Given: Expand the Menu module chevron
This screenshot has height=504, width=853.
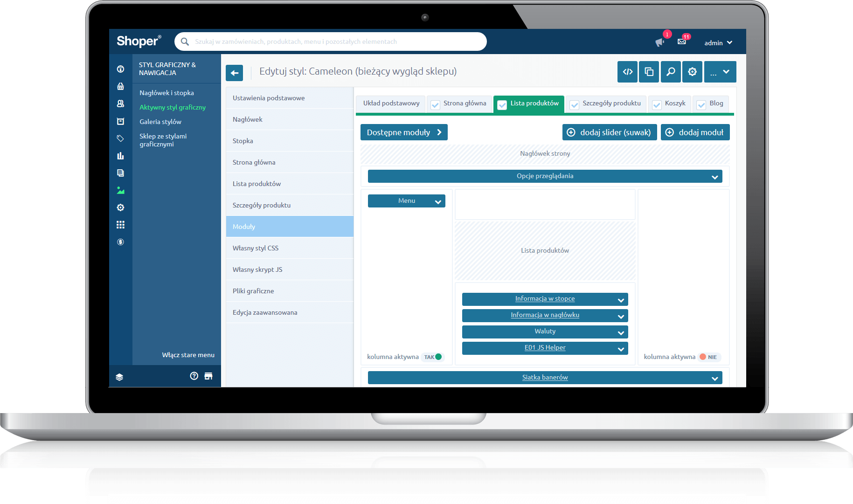Looking at the screenshot, I should tap(438, 202).
